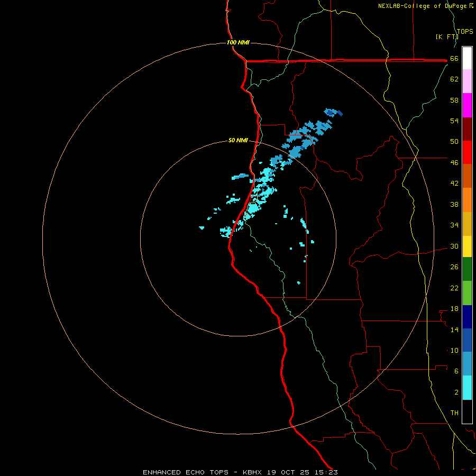Click the yellow legend swatch
Image resolution: width=476 pixels, height=476 pixels.
467,247
